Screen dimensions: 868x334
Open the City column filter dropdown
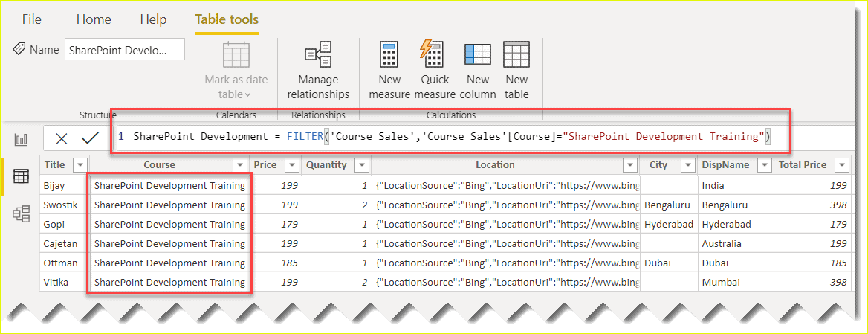(687, 165)
